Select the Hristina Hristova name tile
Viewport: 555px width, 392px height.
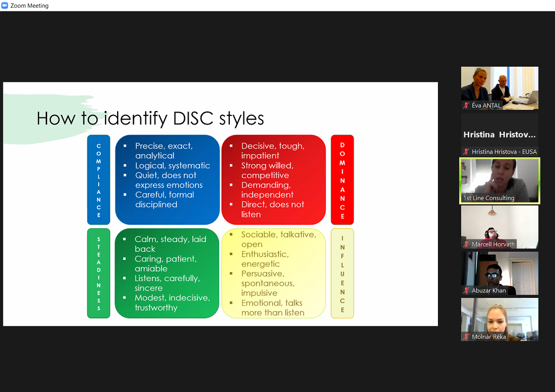[499, 134]
